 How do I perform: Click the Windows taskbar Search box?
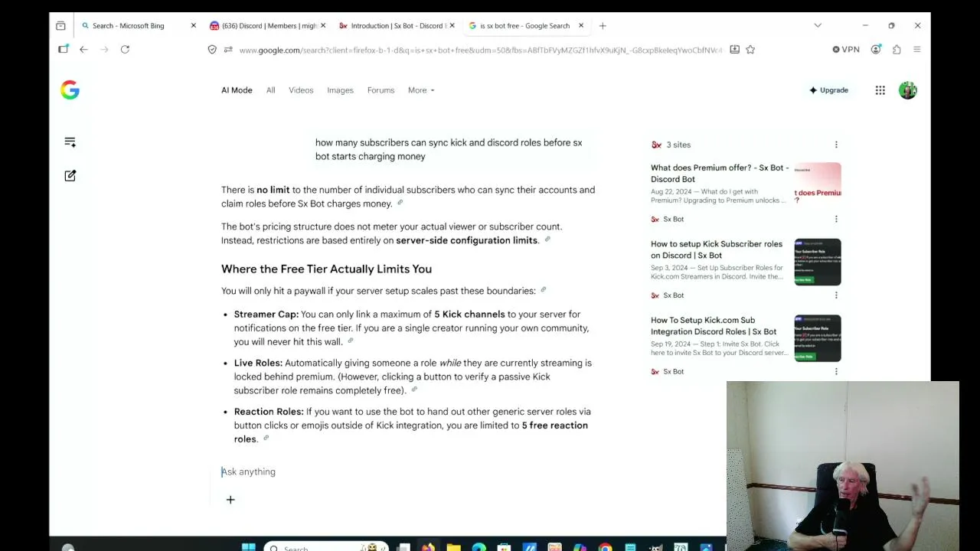pos(325,547)
